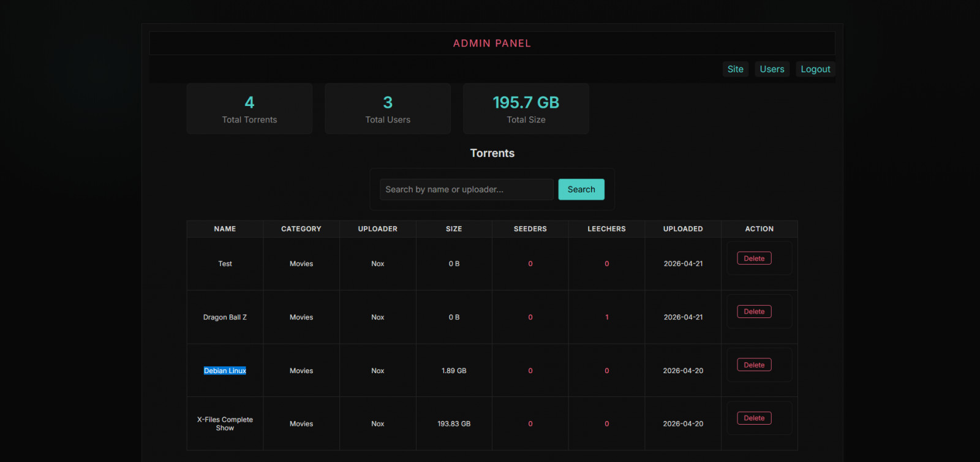Click the Seeders column header
The image size is (980, 462).
click(530, 229)
